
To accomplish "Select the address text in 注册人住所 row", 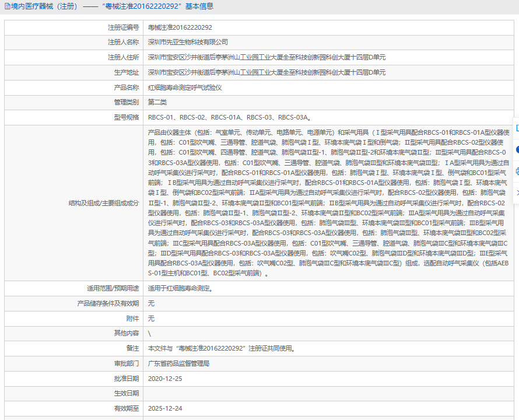I will [266, 57].
